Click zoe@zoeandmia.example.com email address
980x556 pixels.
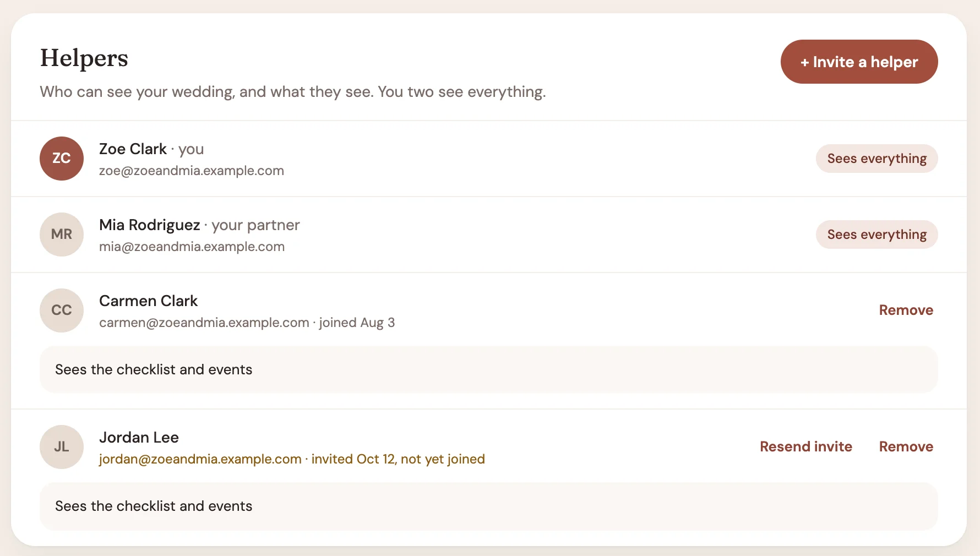[x=192, y=171]
